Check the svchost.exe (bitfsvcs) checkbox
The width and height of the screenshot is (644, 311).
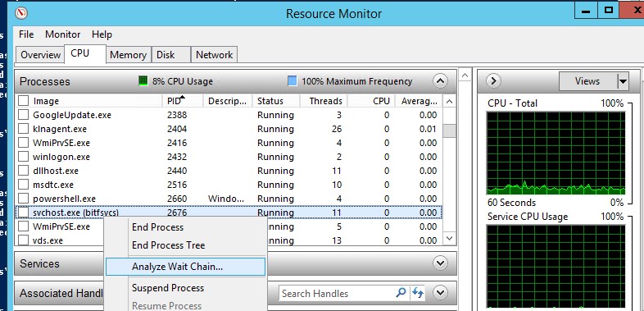click(x=24, y=213)
